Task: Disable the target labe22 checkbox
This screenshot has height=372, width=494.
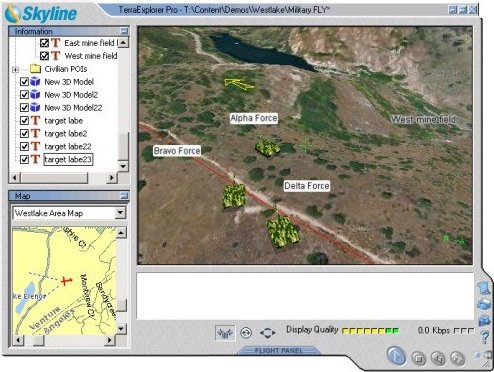Action: [x=24, y=146]
